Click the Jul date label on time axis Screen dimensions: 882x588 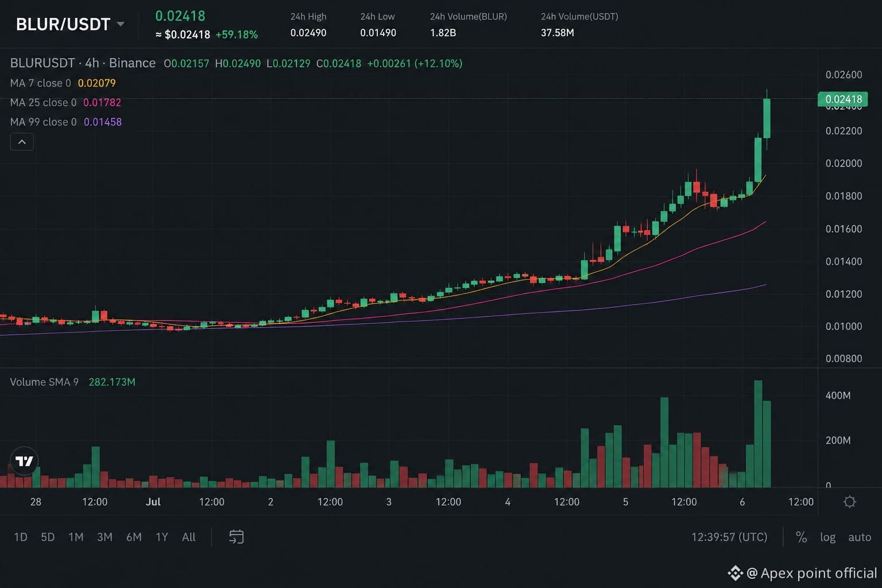153,502
